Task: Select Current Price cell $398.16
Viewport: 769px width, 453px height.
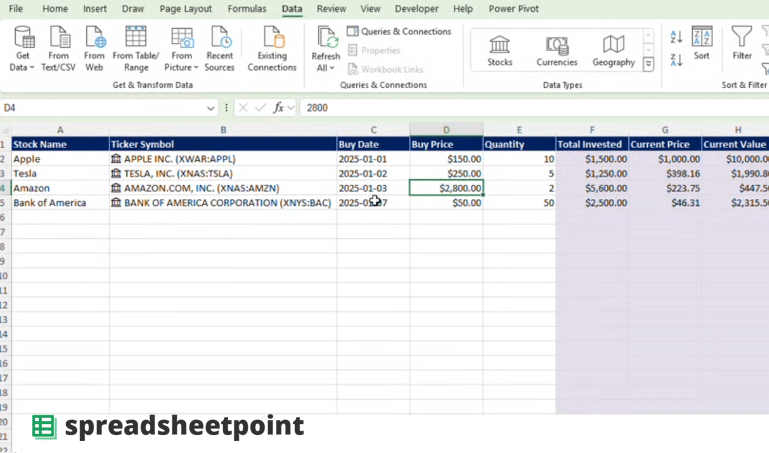Action: (x=665, y=174)
